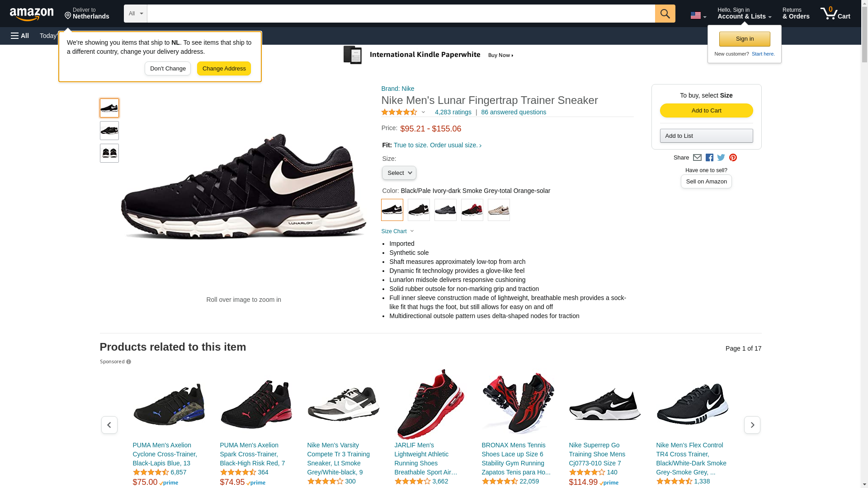
Task: Share on Facebook icon
Action: coord(709,158)
